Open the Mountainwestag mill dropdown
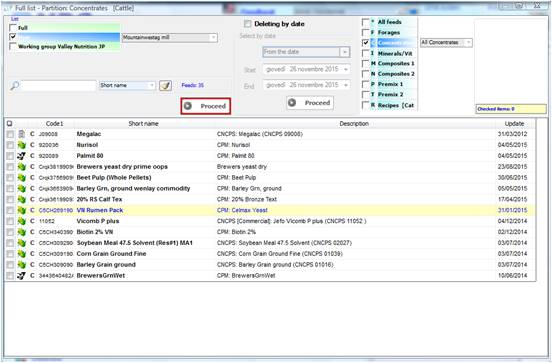This screenshot has width=552, height=363. 213,38
